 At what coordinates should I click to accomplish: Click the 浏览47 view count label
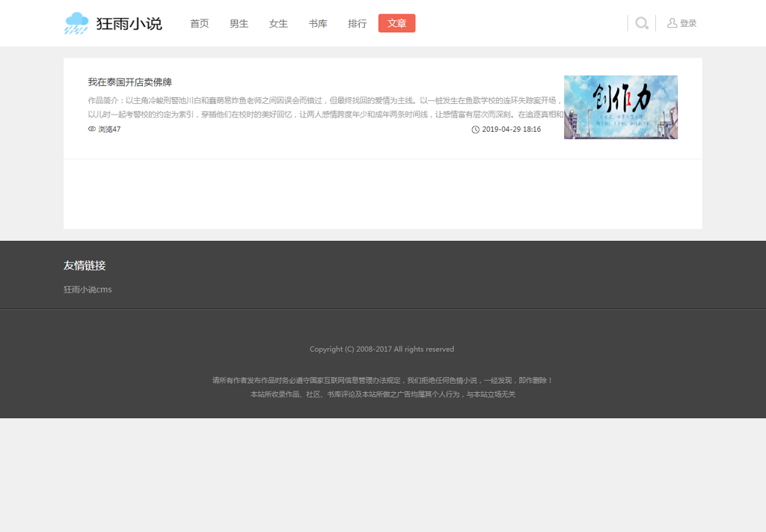point(109,129)
